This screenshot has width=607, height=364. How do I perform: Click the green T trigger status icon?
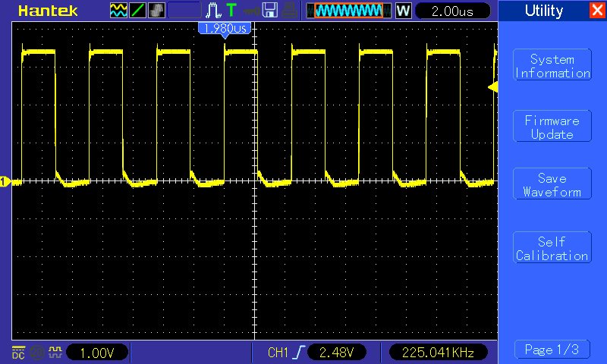231,10
